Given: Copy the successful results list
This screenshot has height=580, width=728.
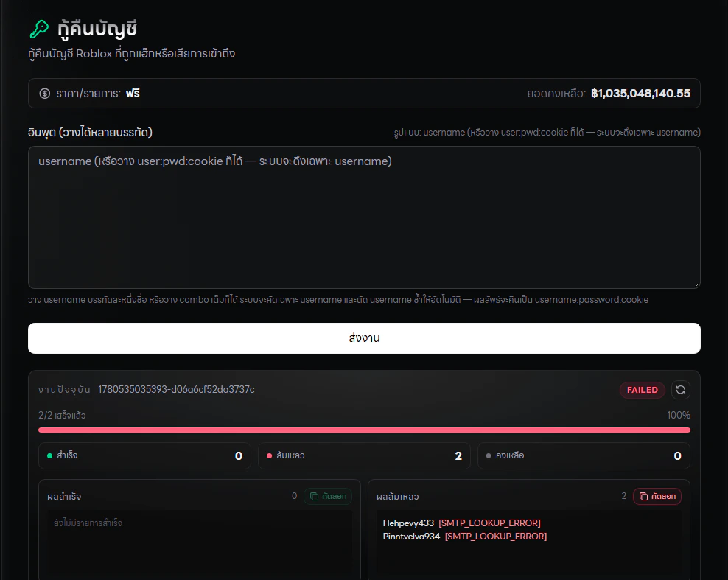Looking at the screenshot, I should [328, 496].
